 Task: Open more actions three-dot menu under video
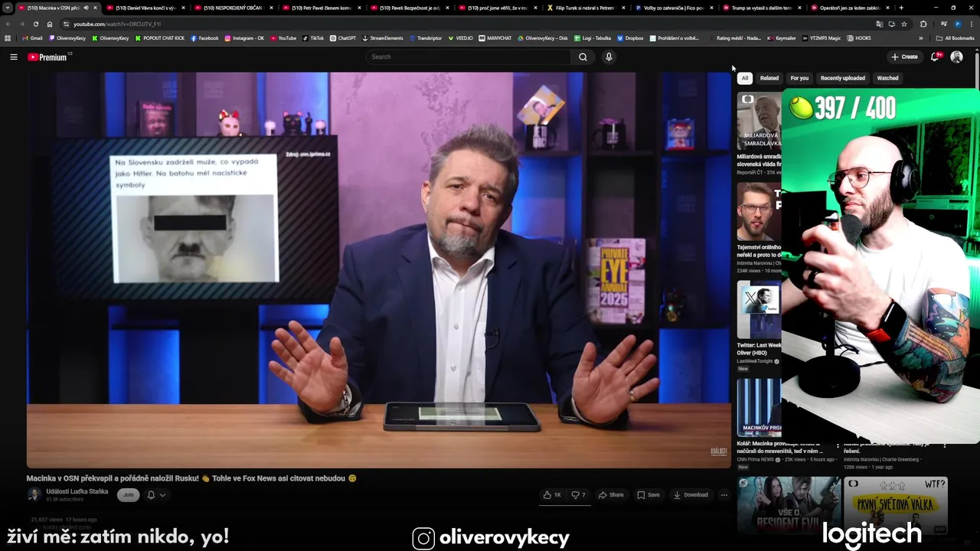(x=724, y=495)
